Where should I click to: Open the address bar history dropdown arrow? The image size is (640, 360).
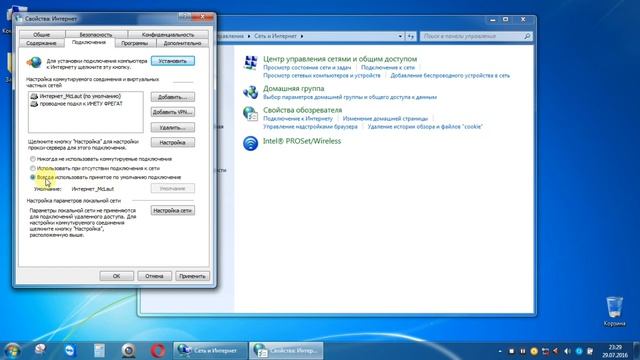coord(400,36)
